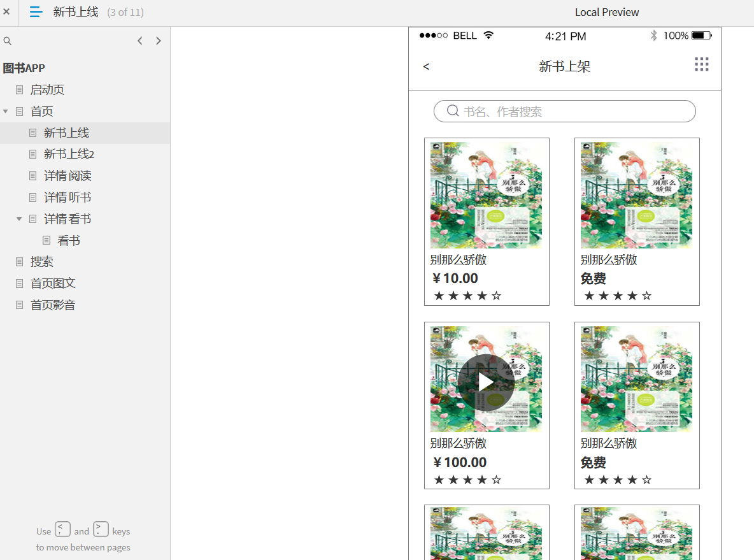
Task: Click the battery icon in the phone status bar
Action: click(x=702, y=36)
